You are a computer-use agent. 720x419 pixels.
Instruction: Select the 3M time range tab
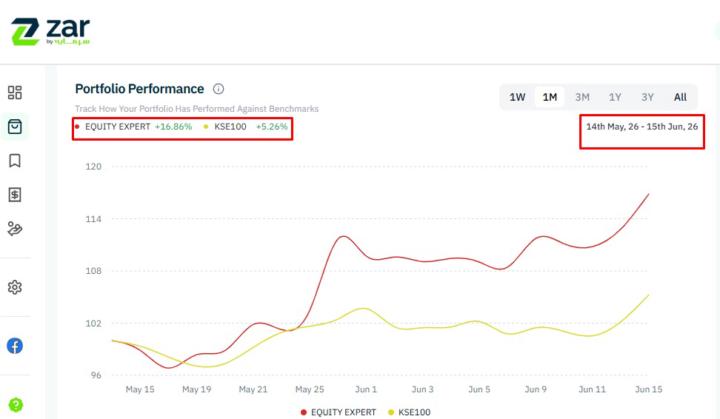tap(582, 97)
